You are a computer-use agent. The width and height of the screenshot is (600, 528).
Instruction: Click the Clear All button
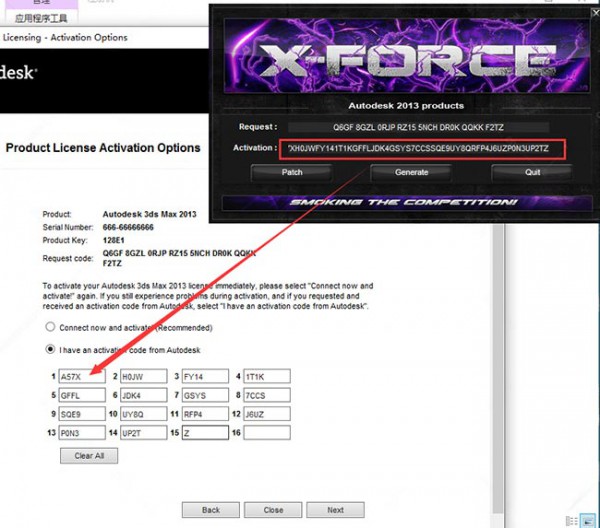[x=89, y=456]
